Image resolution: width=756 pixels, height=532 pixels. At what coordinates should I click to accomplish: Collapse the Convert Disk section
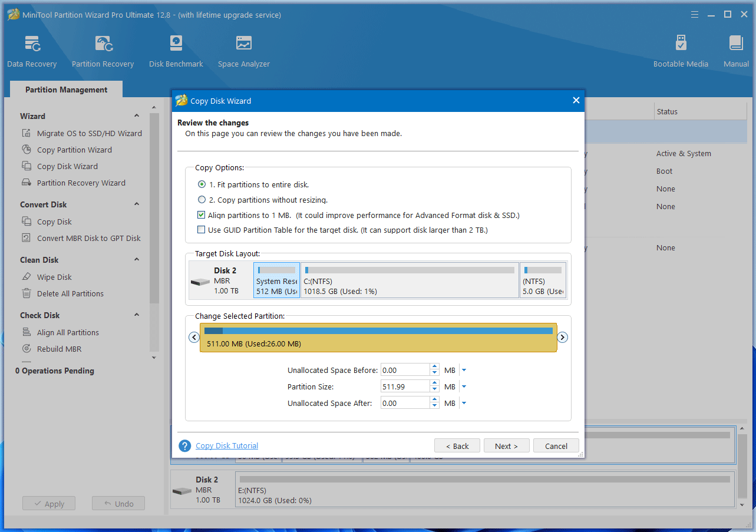pos(137,204)
